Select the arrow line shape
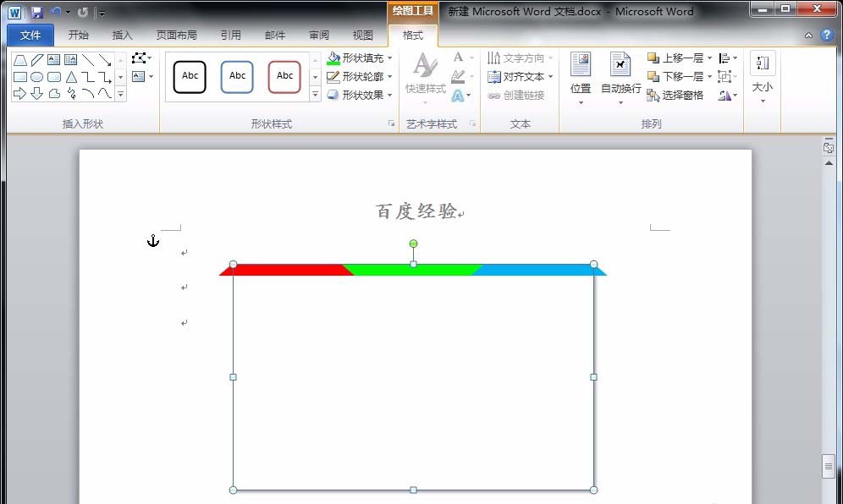843x504 pixels. (x=105, y=60)
